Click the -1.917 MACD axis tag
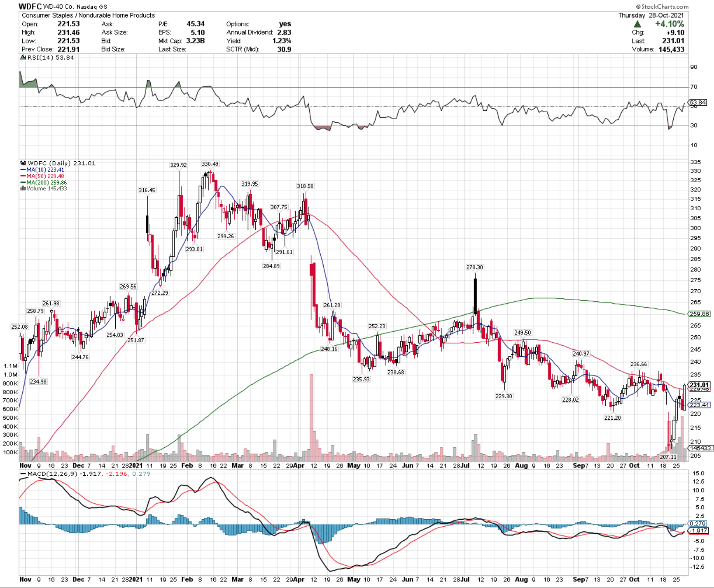Viewport: 714px width, 588px height. pos(699,531)
